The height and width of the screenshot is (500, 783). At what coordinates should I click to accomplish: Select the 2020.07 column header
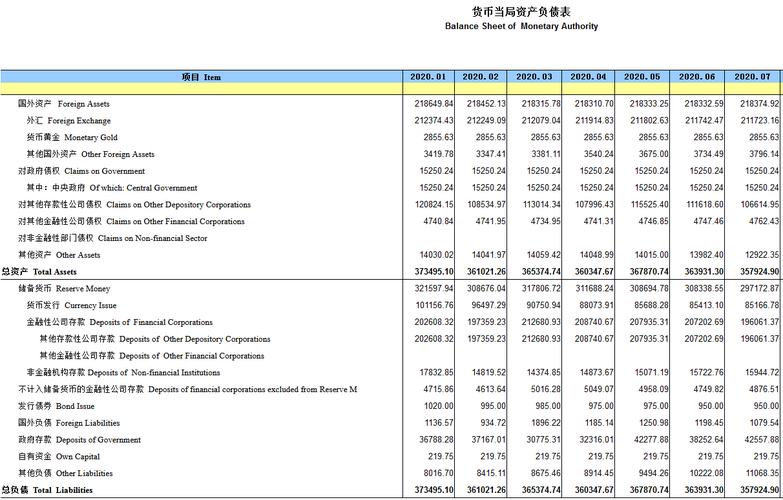[753, 77]
